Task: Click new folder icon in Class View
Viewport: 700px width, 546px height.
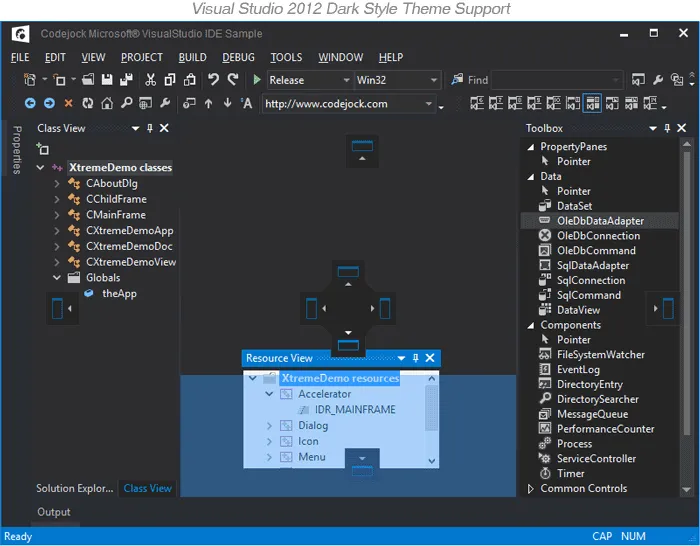Action: pos(43,149)
